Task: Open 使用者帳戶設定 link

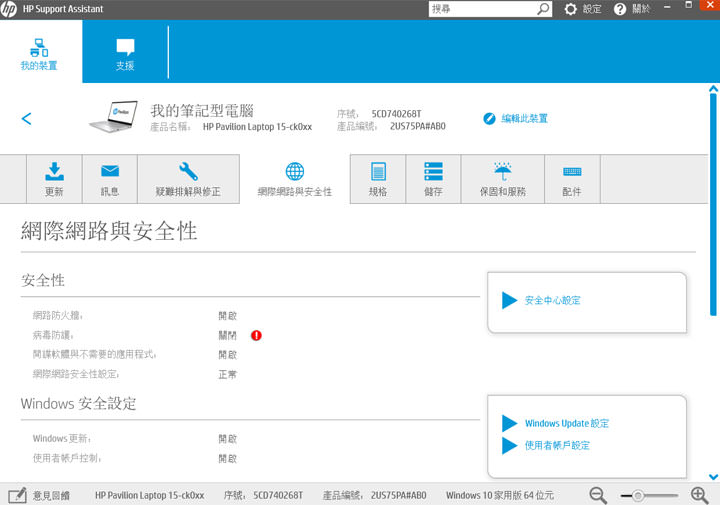Action: pos(557,445)
